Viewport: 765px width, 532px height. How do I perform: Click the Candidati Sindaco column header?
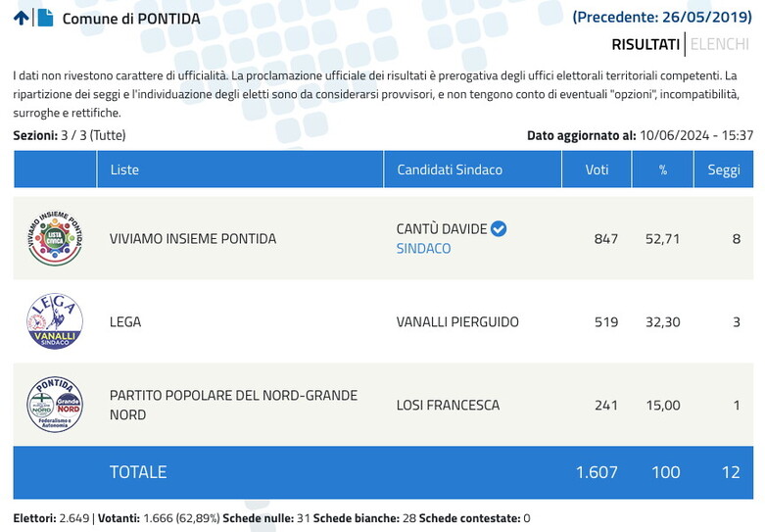coord(450,169)
